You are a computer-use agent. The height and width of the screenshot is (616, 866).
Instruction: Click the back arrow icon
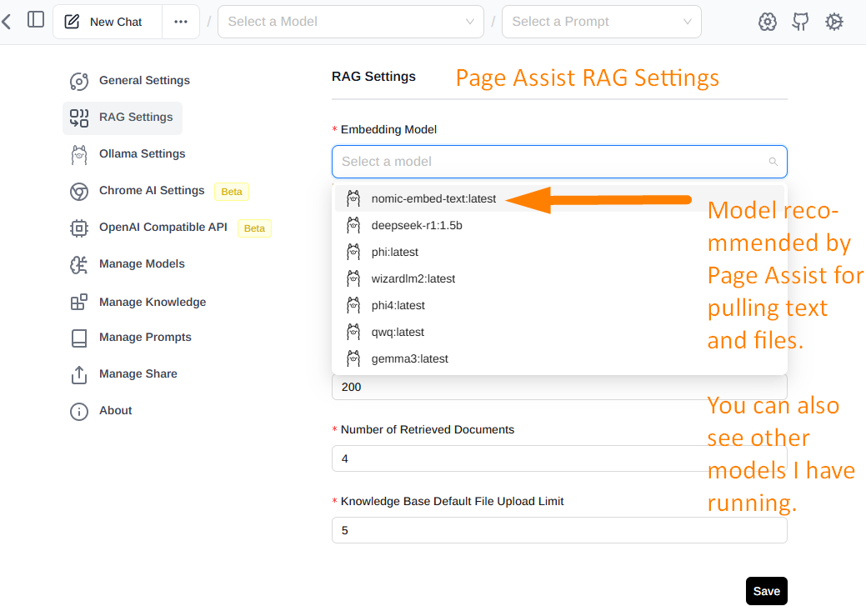[7, 21]
